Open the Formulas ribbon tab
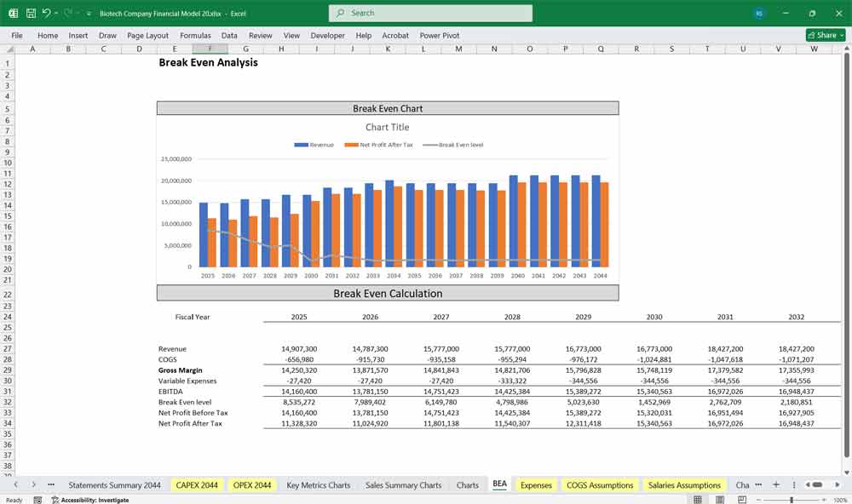The image size is (852, 504). (195, 36)
